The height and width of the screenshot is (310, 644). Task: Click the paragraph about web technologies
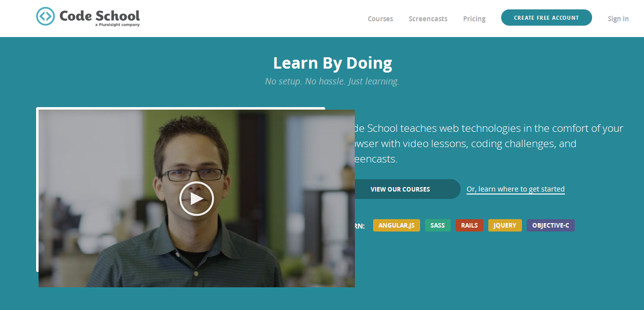[x=489, y=144]
